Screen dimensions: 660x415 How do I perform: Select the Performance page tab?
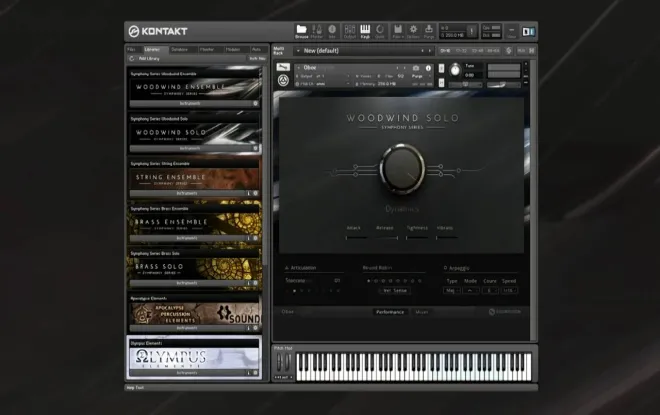390,312
